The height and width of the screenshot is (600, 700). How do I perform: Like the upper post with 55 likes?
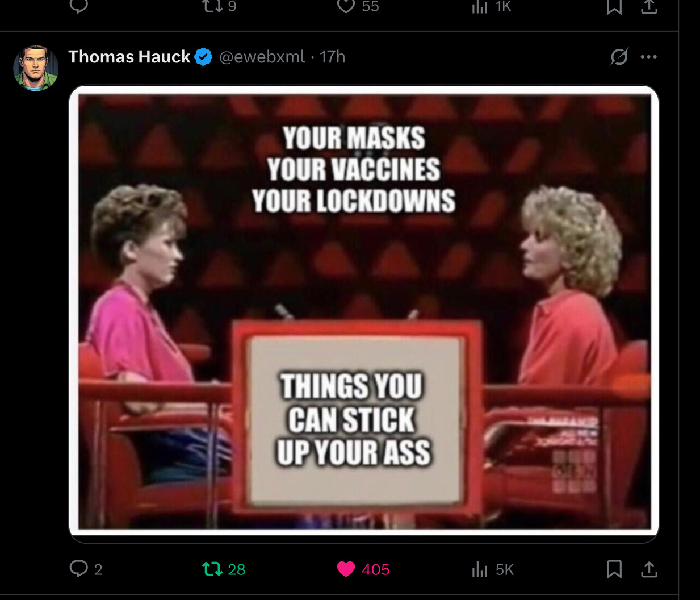358,6
